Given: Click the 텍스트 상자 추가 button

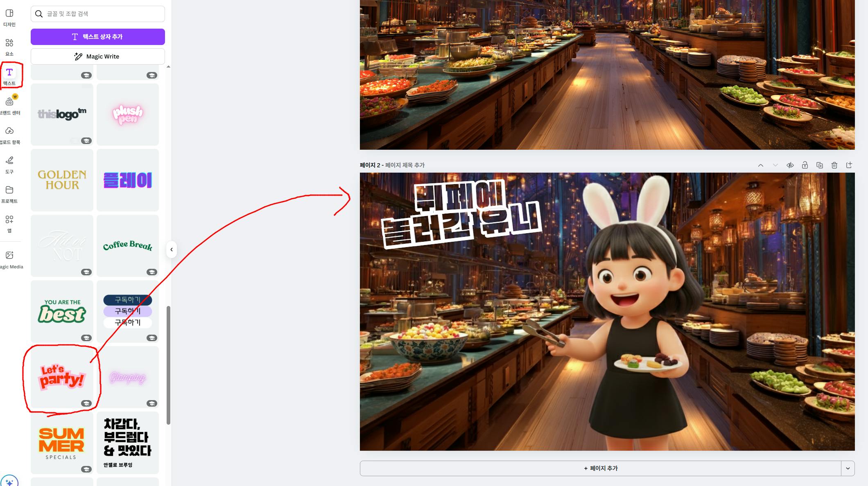Looking at the screenshot, I should click(x=98, y=37).
